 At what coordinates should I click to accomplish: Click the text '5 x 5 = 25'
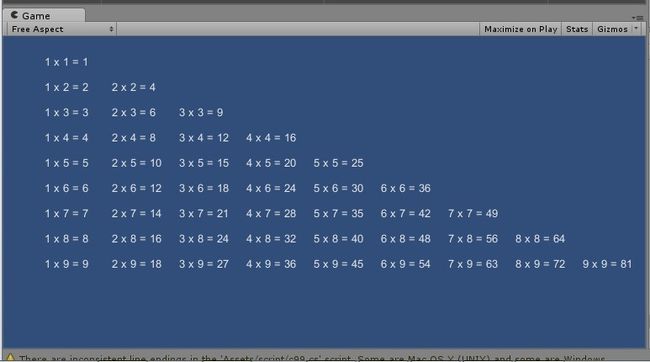click(338, 163)
